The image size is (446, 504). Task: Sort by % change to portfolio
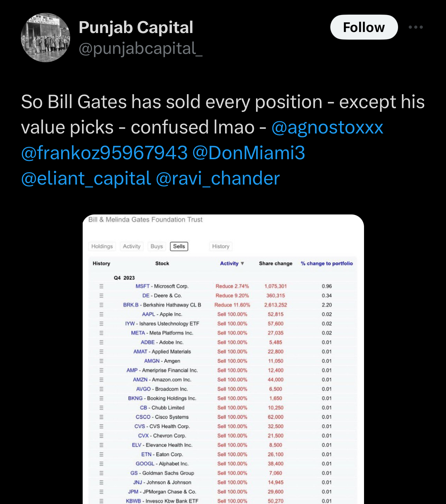[327, 263]
